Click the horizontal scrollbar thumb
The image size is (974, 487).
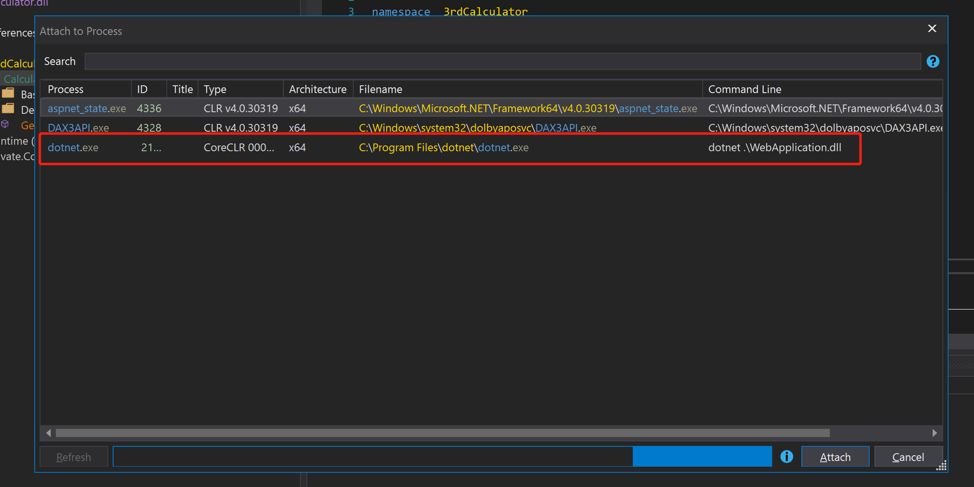tap(442, 432)
